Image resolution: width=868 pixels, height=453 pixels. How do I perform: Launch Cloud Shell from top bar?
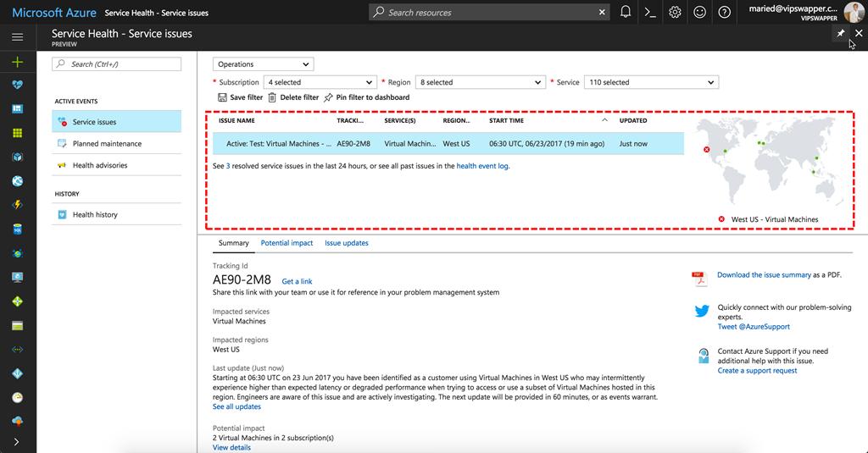click(650, 12)
